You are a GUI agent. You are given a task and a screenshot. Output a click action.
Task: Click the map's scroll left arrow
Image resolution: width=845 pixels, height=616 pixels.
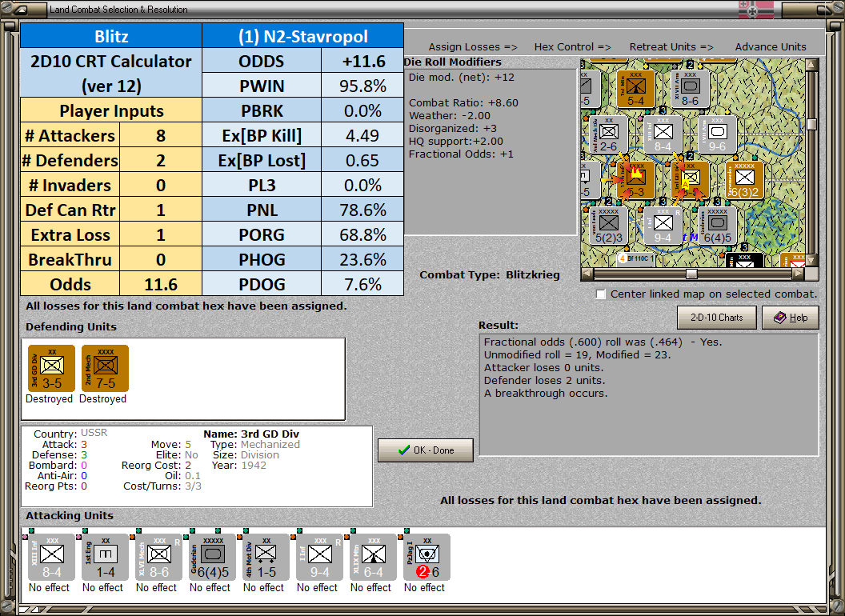587,274
